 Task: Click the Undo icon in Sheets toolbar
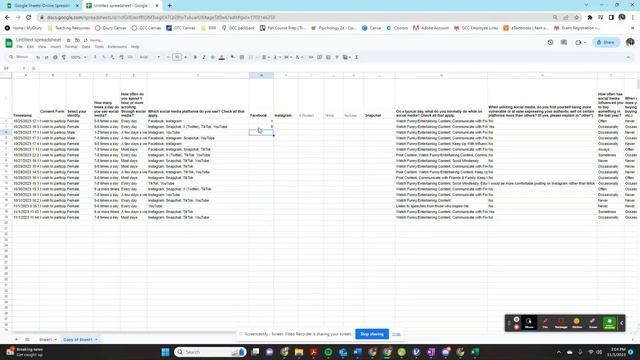[x=38, y=58]
